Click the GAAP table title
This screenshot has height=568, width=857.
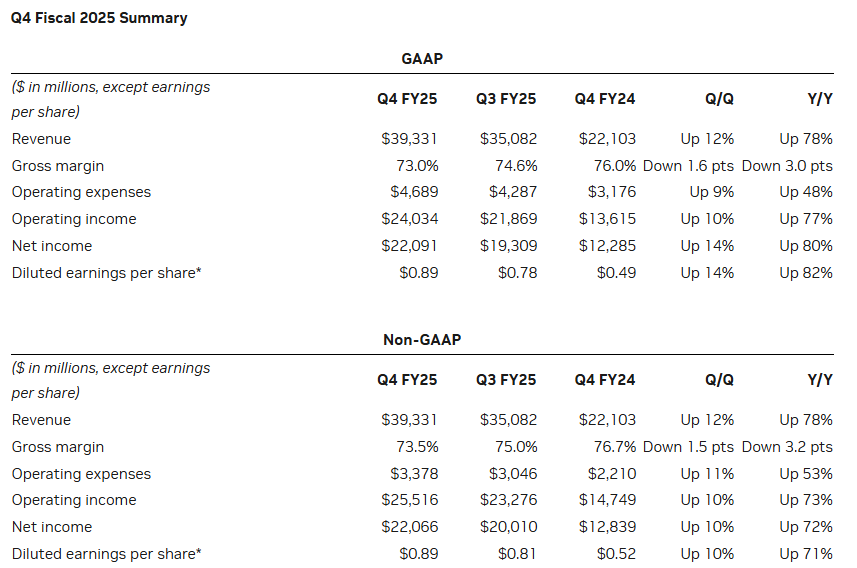[x=421, y=59]
